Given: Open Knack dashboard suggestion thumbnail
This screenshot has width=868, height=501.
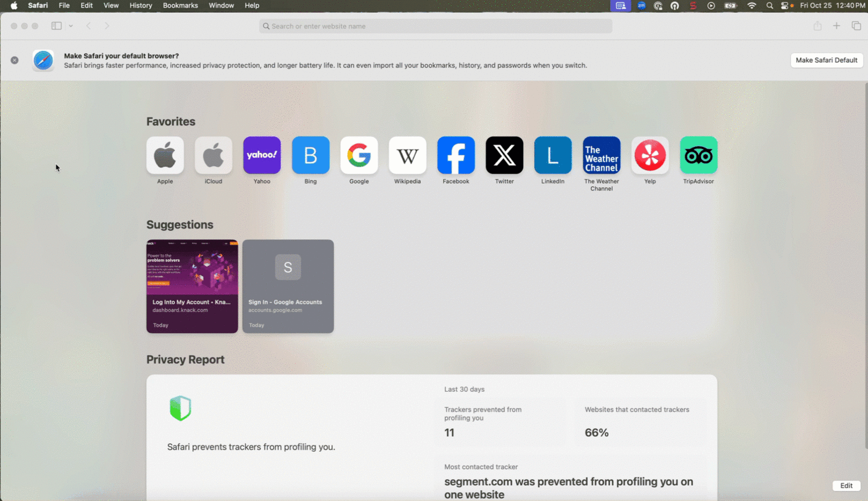Looking at the screenshot, I should coord(192,286).
